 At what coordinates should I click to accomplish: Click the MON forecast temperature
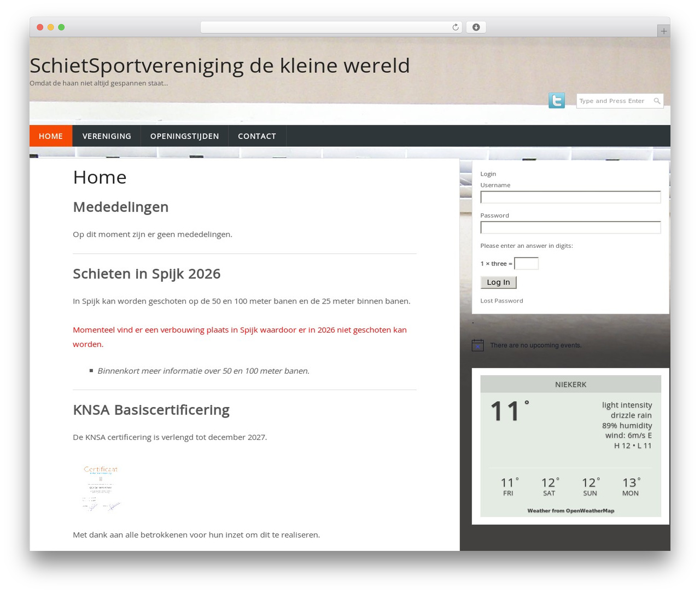click(631, 482)
